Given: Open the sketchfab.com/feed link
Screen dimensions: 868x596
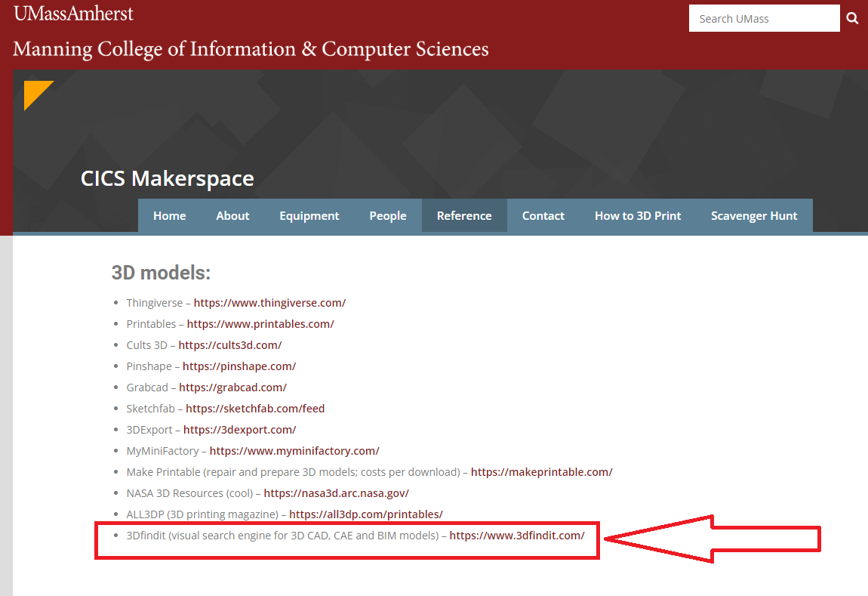Looking at the screenshot, I should click(255, 408).
